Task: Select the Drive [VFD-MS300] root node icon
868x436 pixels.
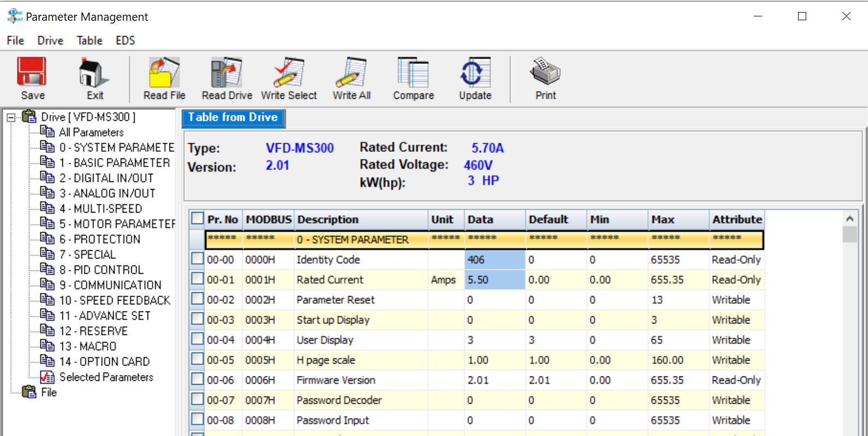Action: [x=29, y=116]
